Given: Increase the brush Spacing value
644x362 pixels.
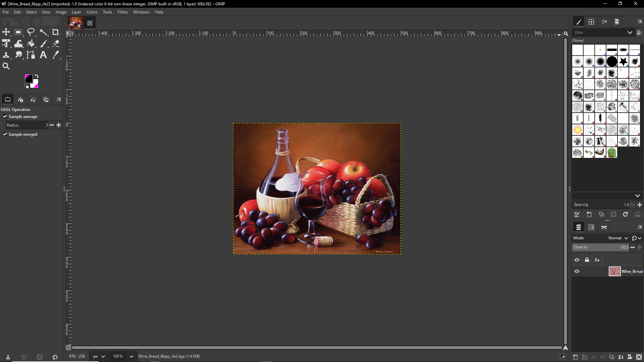Looking at the screenshot, I should pyautogui.click(x=640, y=204).
